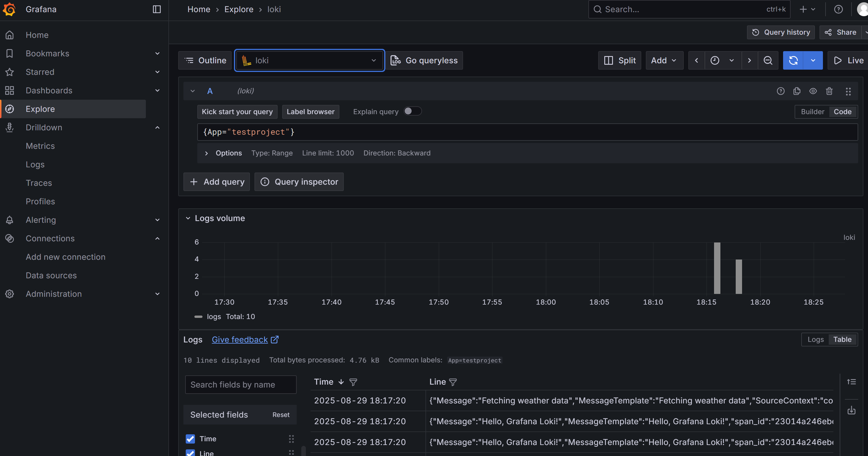Viewport: 868px width, 456px height.
Task: Click into the LogQL query editor field
Action: coord(527,132)
